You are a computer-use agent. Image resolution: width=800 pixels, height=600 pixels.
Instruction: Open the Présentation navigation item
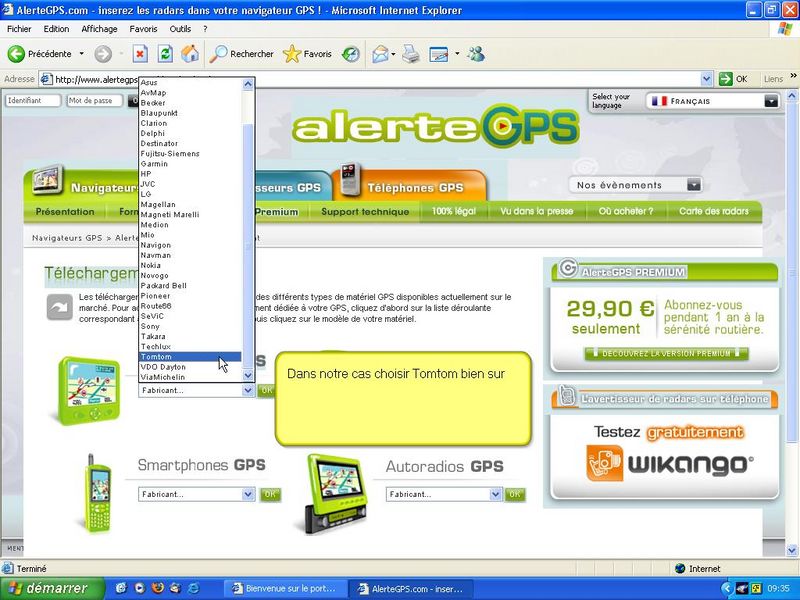click(x=65, y=211)
